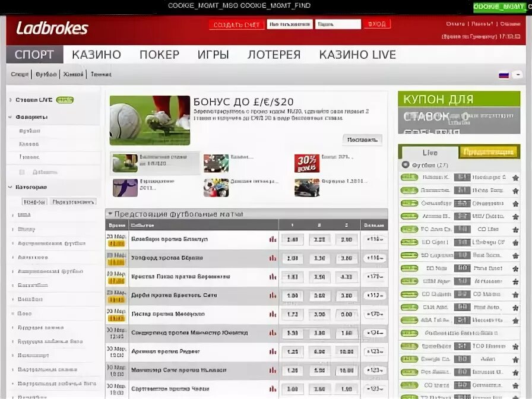
Task: Click the football bonus banner image
Action: coord(150,121)
